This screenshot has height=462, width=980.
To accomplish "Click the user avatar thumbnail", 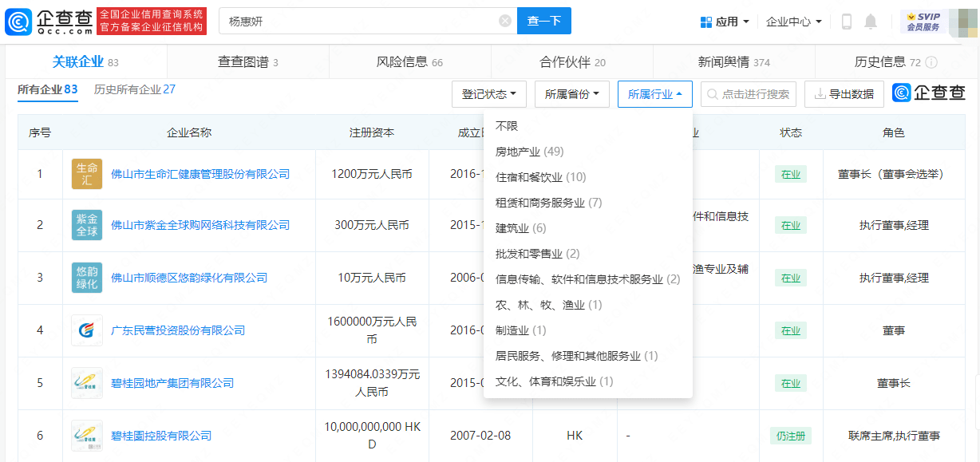I will pos(962,22).
